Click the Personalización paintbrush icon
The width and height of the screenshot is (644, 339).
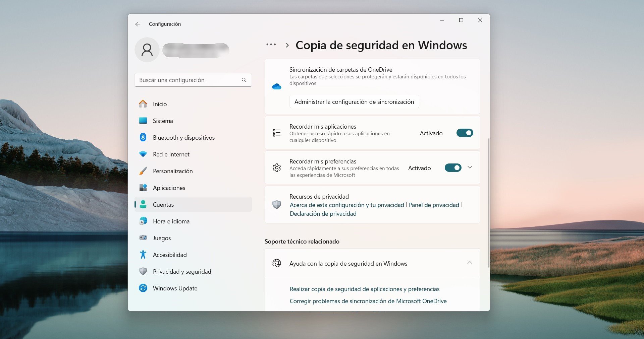click(143, 171)
